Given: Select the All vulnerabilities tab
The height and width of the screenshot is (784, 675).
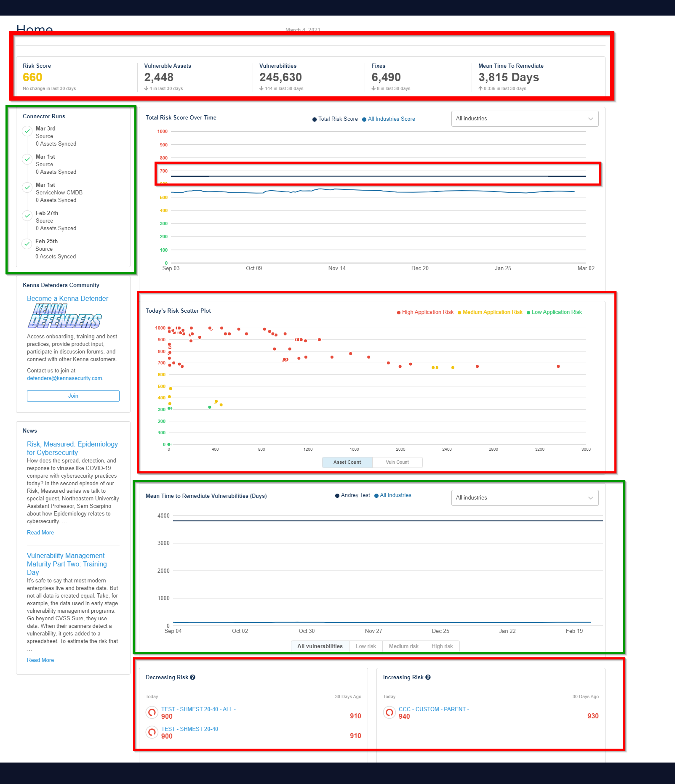Looking at the screenshot, I should pyautogui.click(x=320, y=646).
